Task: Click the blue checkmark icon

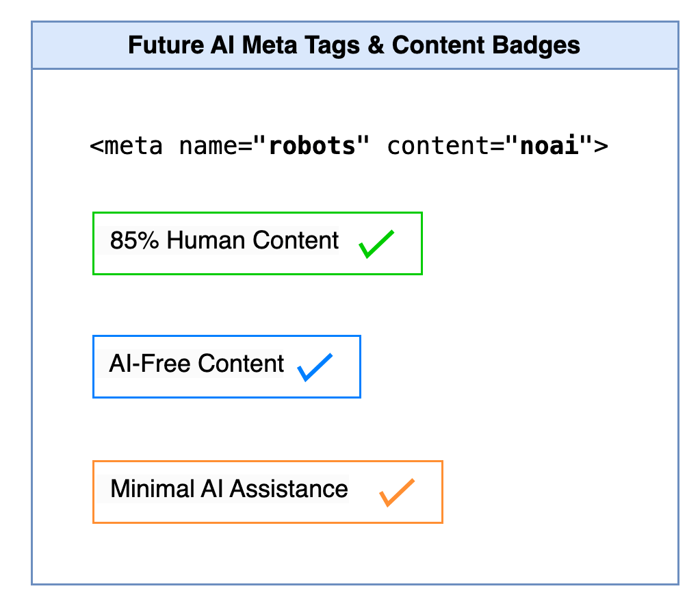Action: (x=315, y=367)
